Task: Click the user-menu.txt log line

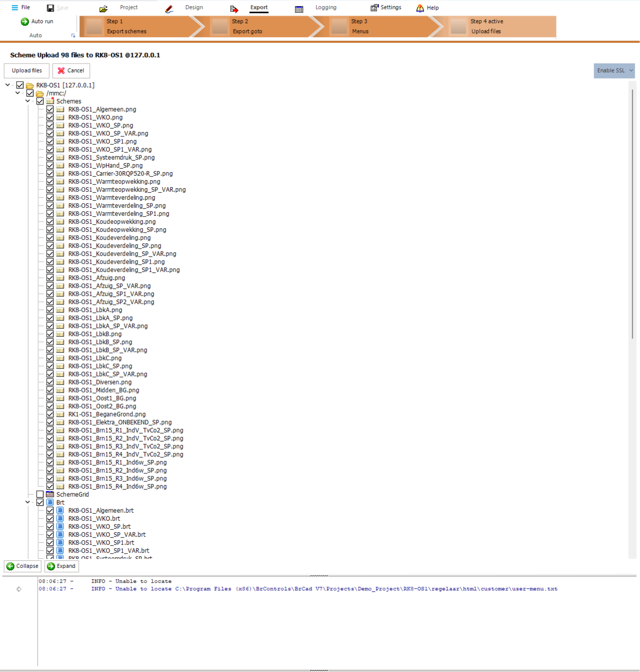Action: (298, 589)
